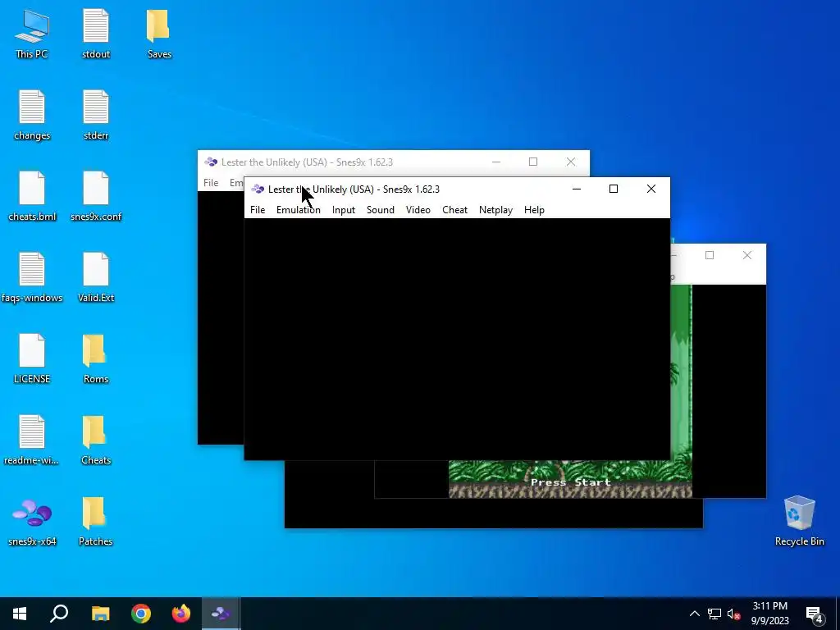Image resolution: width=840 pixels, height=630 pixels.
Task: Open taskbar Search
Action: coord(59,614)
